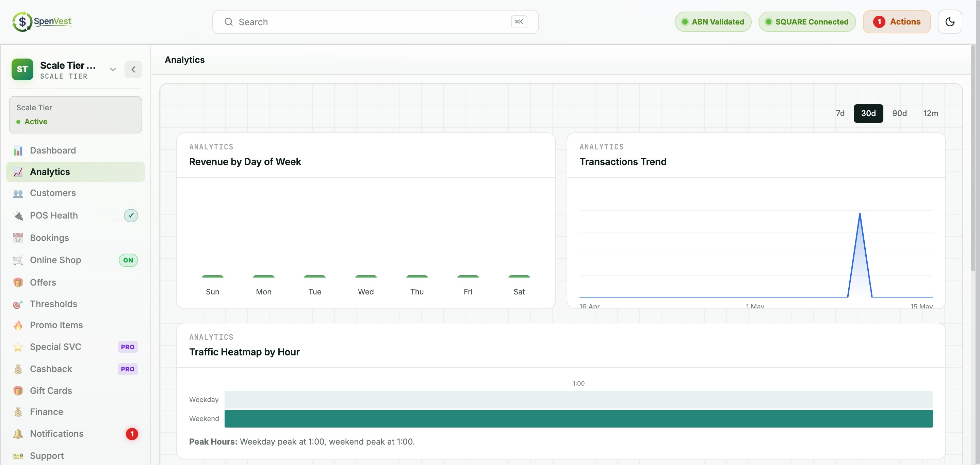Open Finance in sidebar
The height and width of the screenshot is (465, 980).
pos(75,412)
